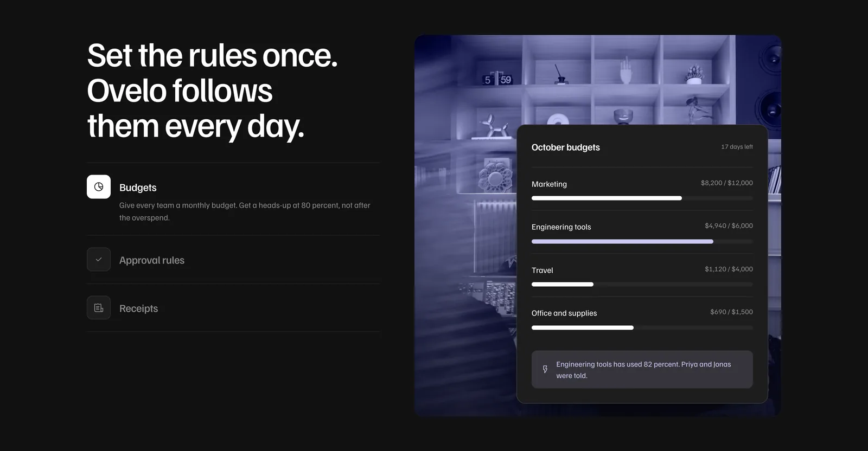Viewport: 868px width, 451px height.
Task: Click the "17 days left" label
Action: (x=737, y=147)
